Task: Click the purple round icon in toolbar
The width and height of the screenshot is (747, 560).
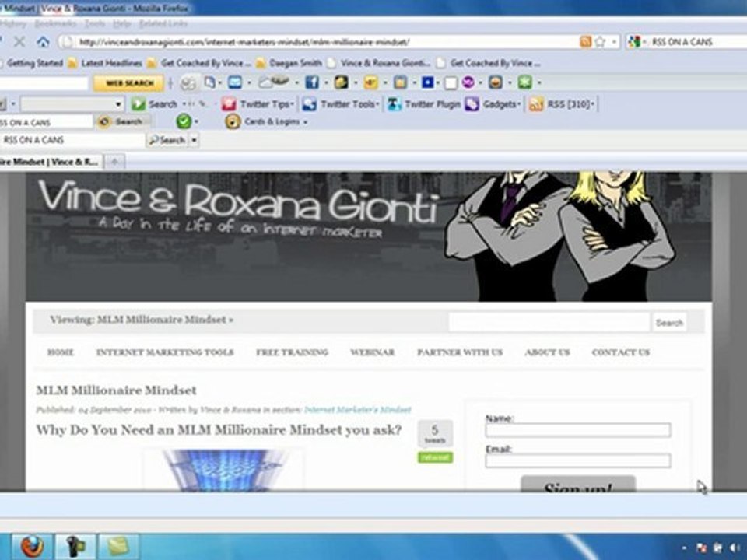Action: pos(468,82)
